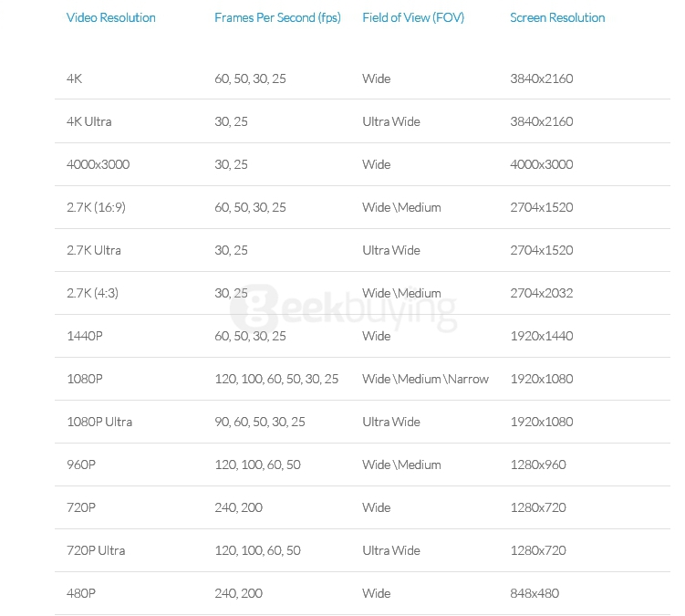Click the 4000x3000 video resolution cell
Viewport: 685px width, 616px height.
pyautogui.click(x=98, y=164)
